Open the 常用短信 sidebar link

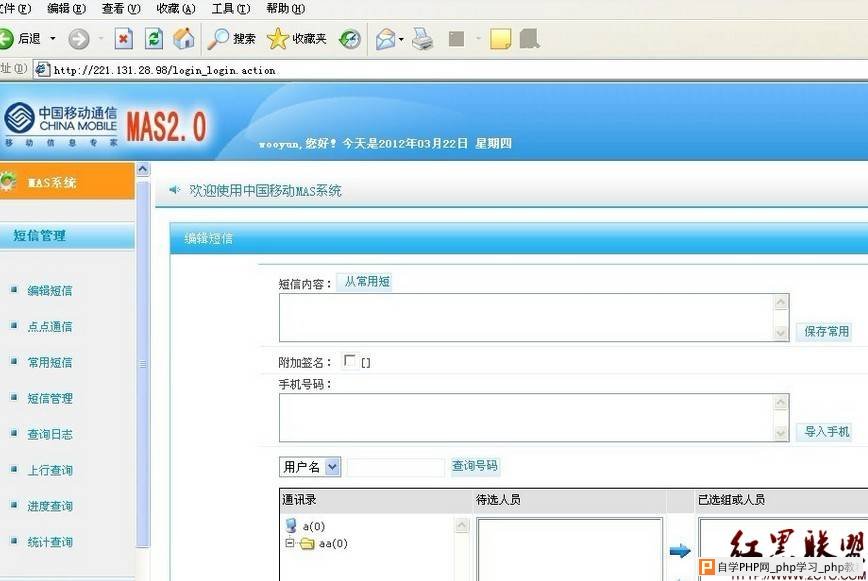[x=50, y=362]
